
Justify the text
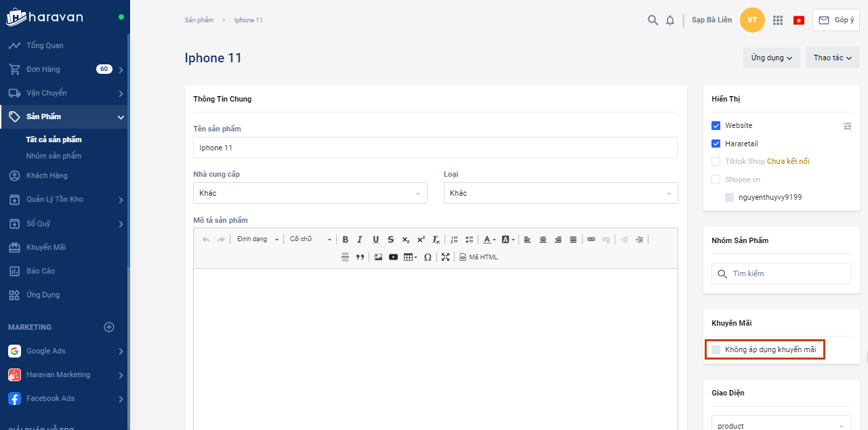(573, 239)
